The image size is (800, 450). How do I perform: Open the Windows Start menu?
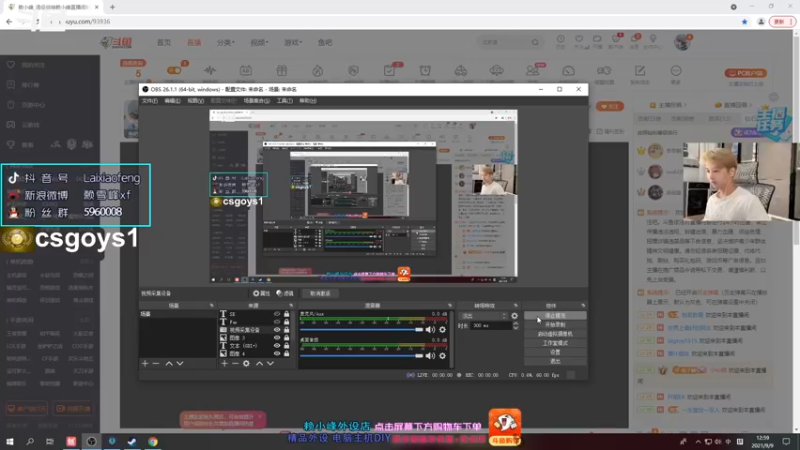[10, 441]
